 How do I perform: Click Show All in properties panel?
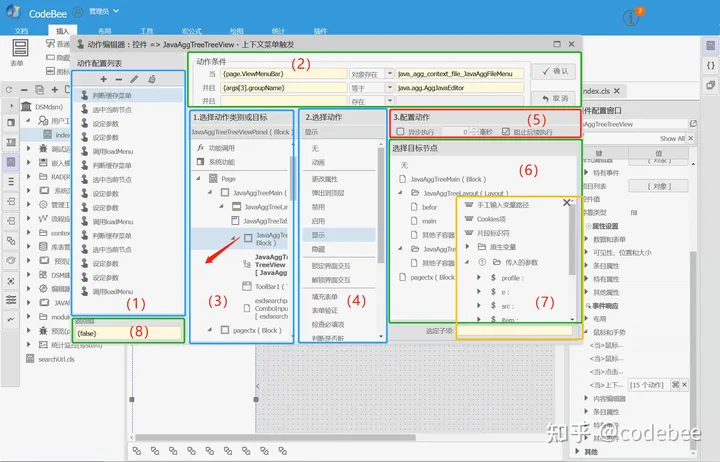coord(672,138)
